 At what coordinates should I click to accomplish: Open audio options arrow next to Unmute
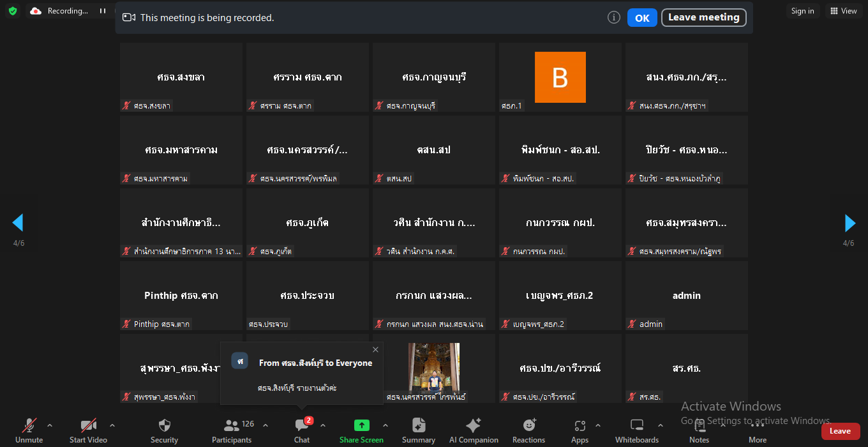point(50,425)
